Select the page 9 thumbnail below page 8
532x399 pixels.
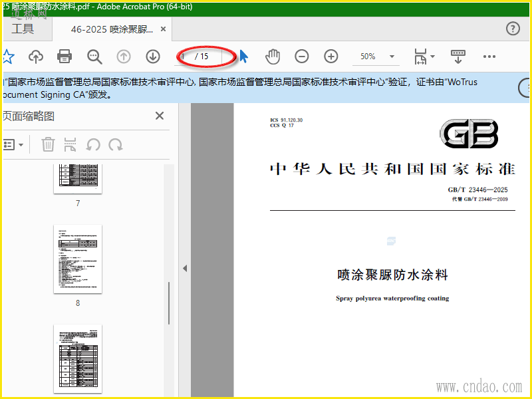pyautogui.click(x=78, y=358)
